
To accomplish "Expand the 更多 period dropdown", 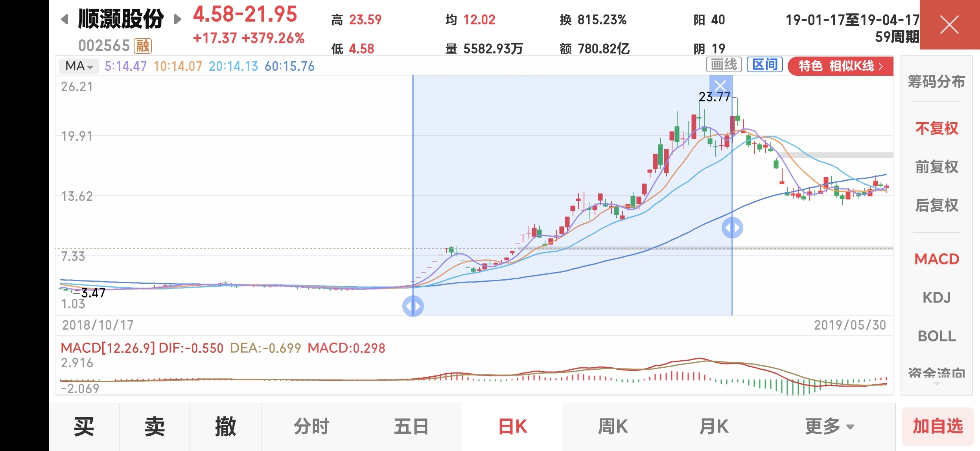I will click(x=829, y=427).
